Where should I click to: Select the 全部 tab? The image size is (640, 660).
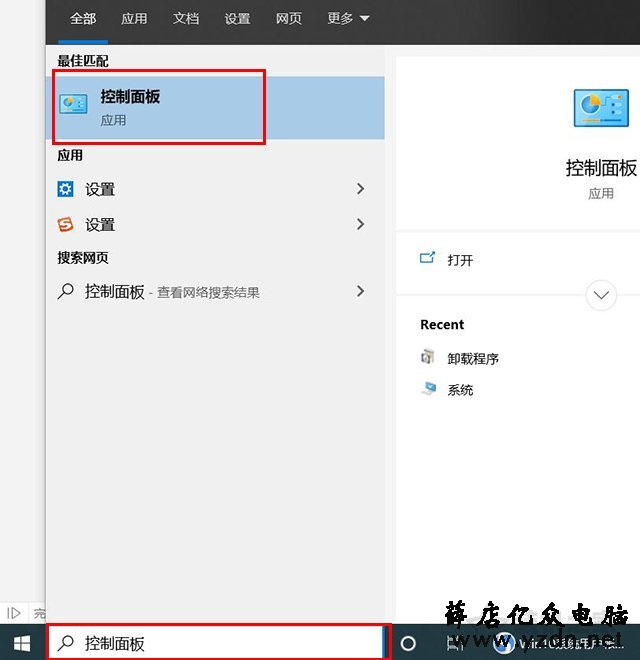tap(83, 19)
